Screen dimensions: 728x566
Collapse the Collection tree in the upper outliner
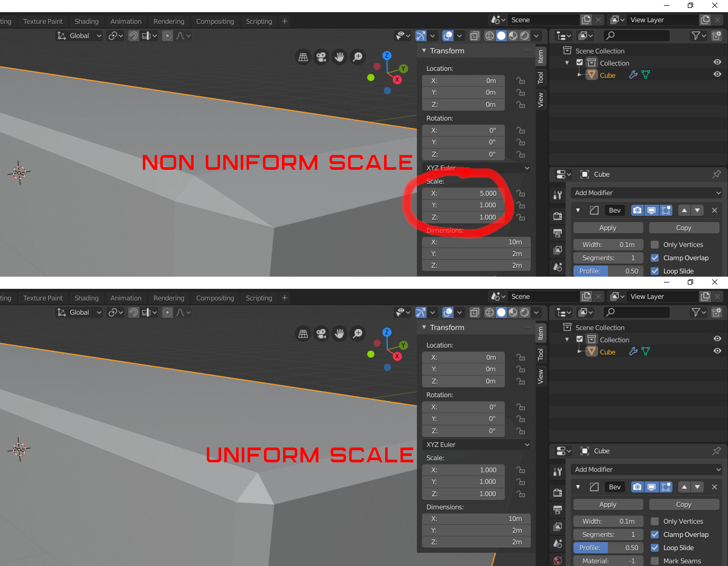pyautogui.click(x=567, y=63)
